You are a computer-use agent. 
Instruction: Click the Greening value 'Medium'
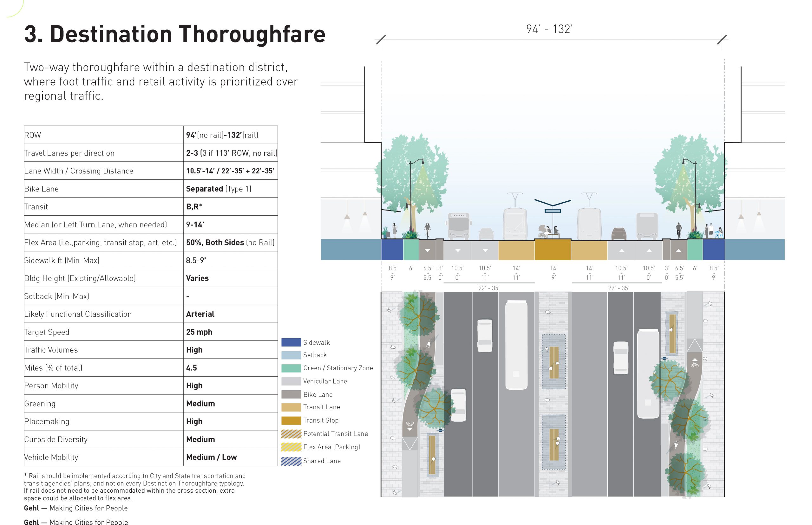click(200, 404)
